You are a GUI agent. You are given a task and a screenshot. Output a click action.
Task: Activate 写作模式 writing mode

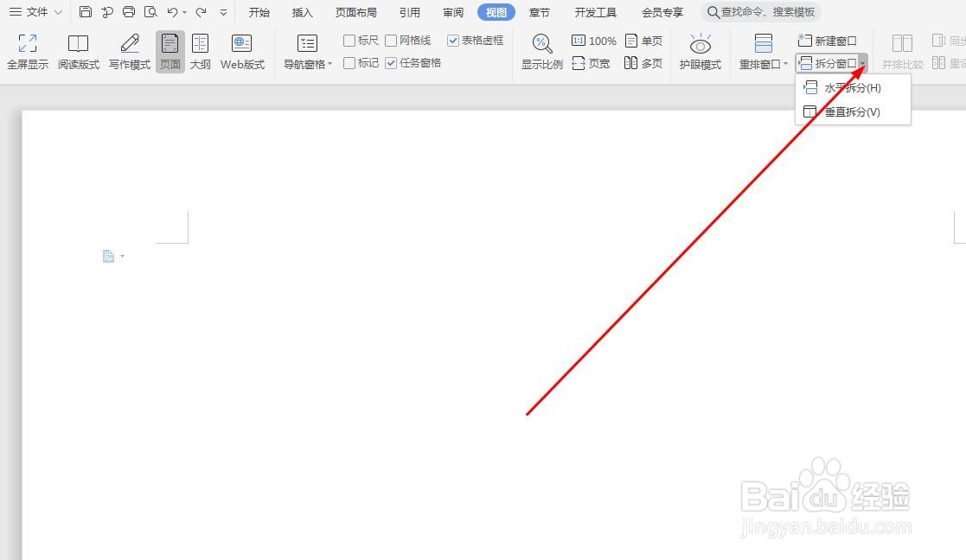pyautogui.click(x=130, y=52)
